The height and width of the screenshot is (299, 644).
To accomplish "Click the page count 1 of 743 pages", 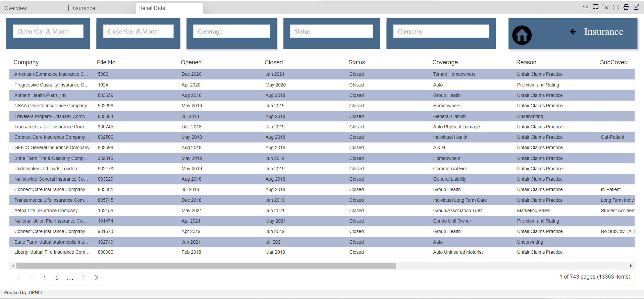I will (595, 277).
